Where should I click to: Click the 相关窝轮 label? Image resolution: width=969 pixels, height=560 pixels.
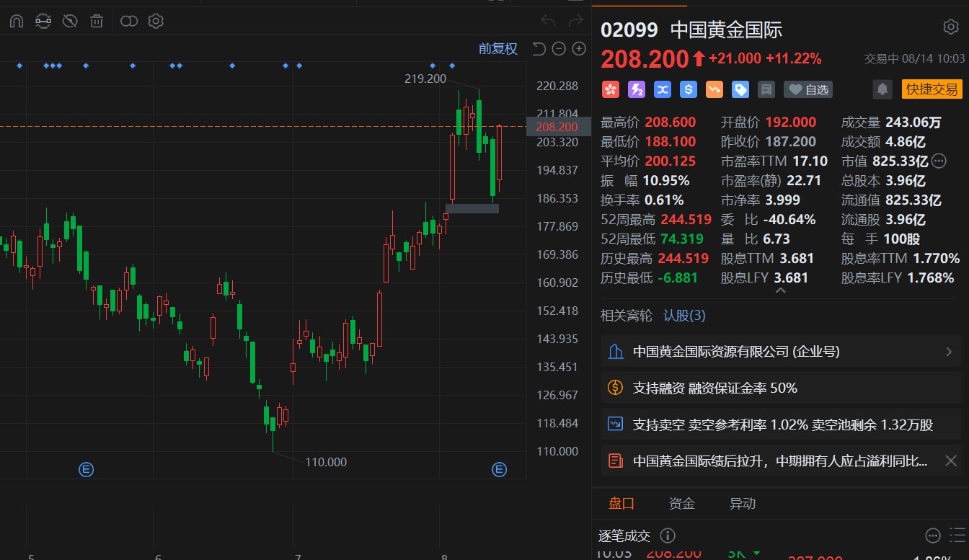[627, 316]
